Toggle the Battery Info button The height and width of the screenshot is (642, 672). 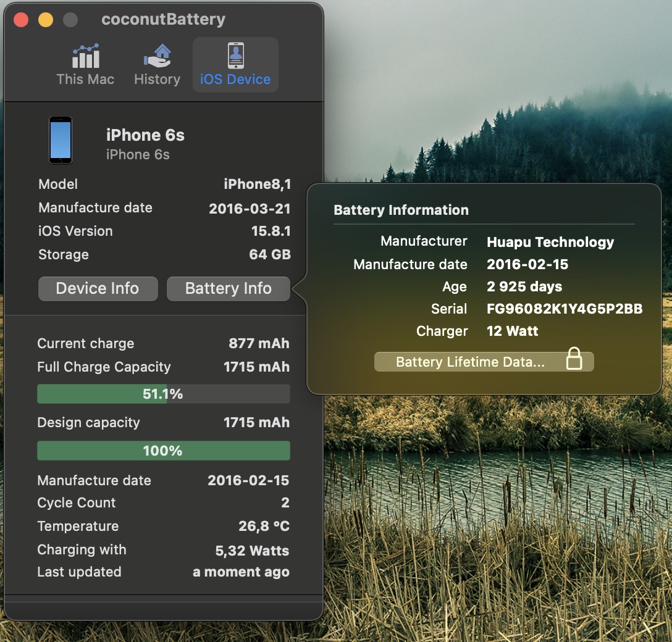pyautogui.click(x=229, y=288)
